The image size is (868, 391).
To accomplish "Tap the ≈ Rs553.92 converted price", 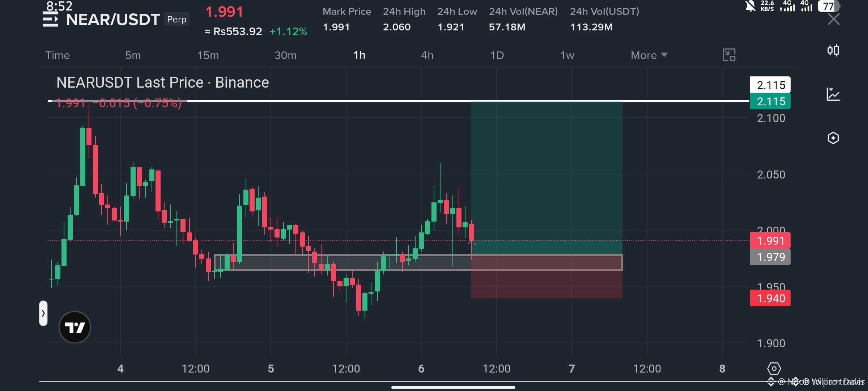I will pyautogui.click(x=233, y=31).
